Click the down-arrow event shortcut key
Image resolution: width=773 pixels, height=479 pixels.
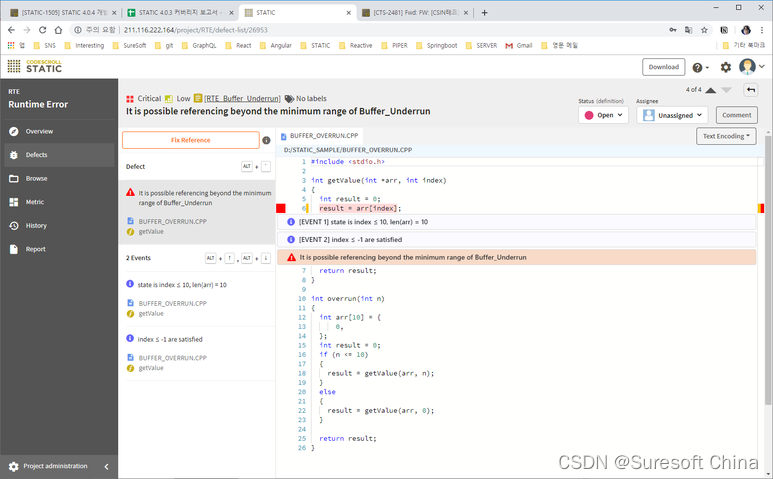[266, 258]
